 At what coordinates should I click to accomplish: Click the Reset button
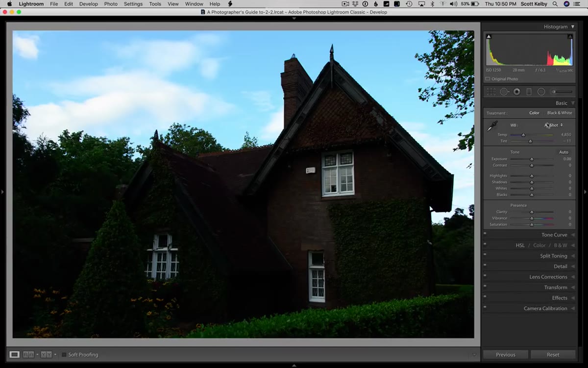553,355
